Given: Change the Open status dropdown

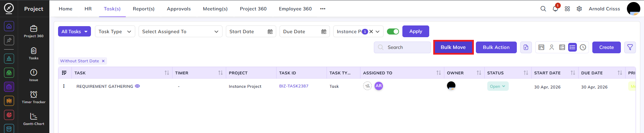Looking at the screenshot, I should (498, 86).
